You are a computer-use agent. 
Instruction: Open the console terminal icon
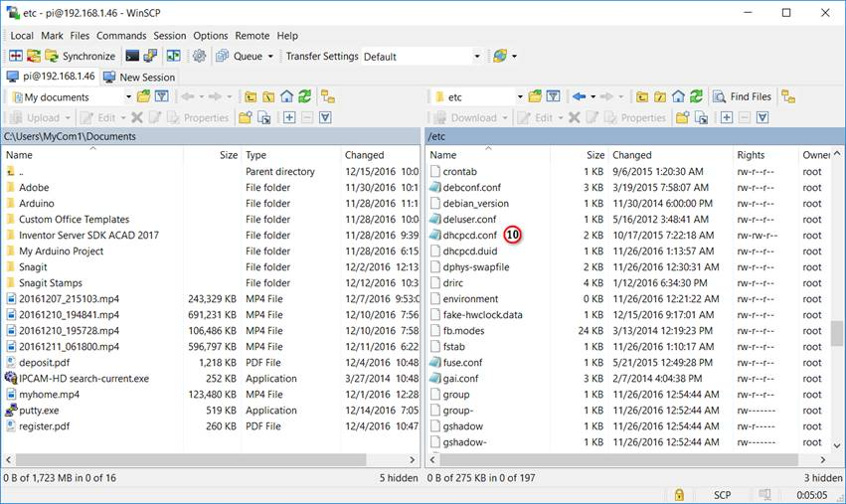click(x=132, y=56)
